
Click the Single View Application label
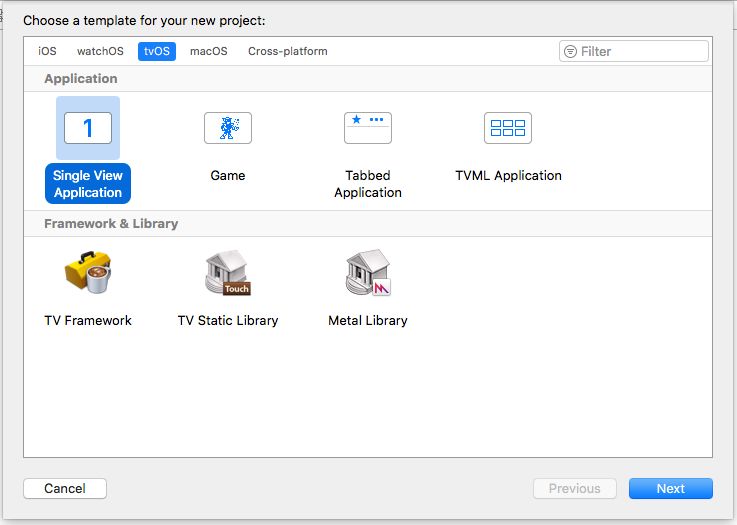[x=88, y=184]
